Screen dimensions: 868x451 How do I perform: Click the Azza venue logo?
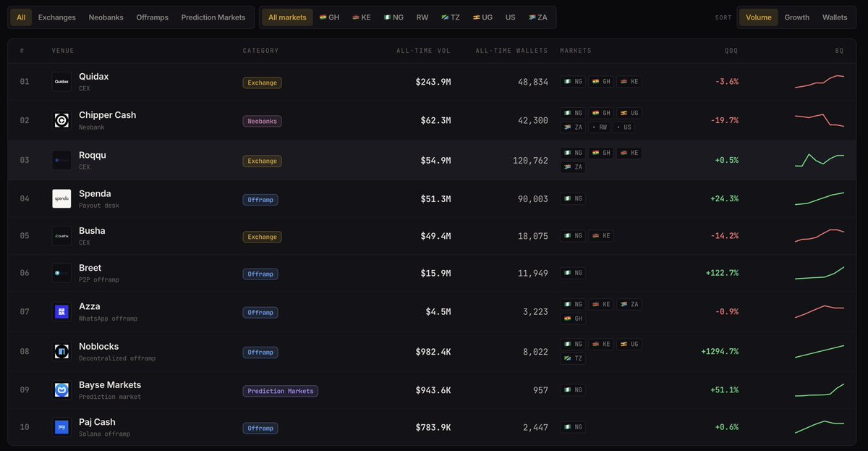pos(61,311)
